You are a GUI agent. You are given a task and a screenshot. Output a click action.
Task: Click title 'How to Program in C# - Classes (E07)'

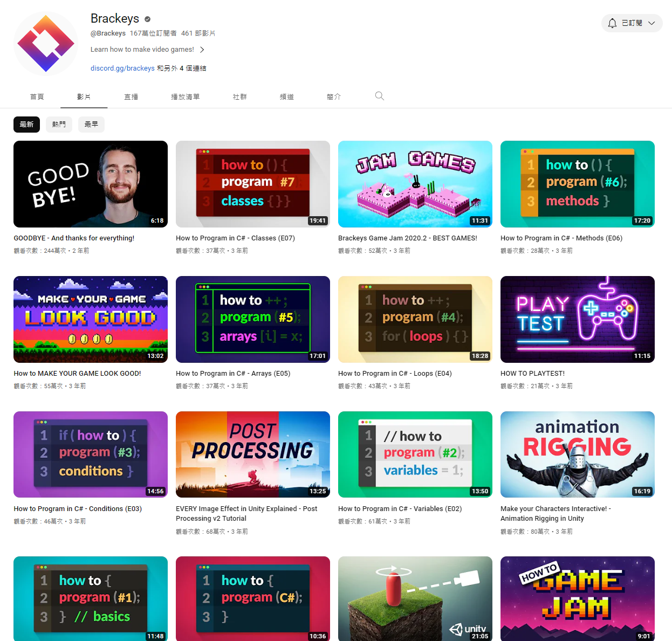(x=235, y=238)
